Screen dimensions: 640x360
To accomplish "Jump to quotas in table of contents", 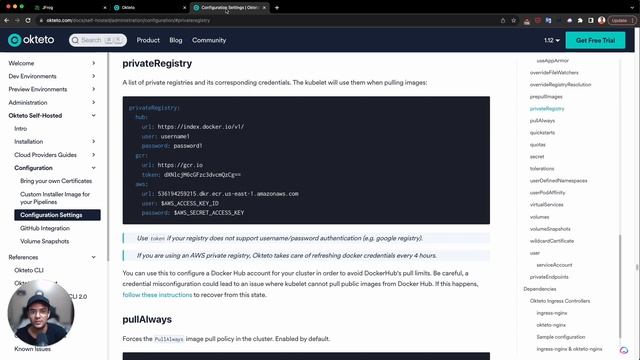I will (x=538, y=144).
